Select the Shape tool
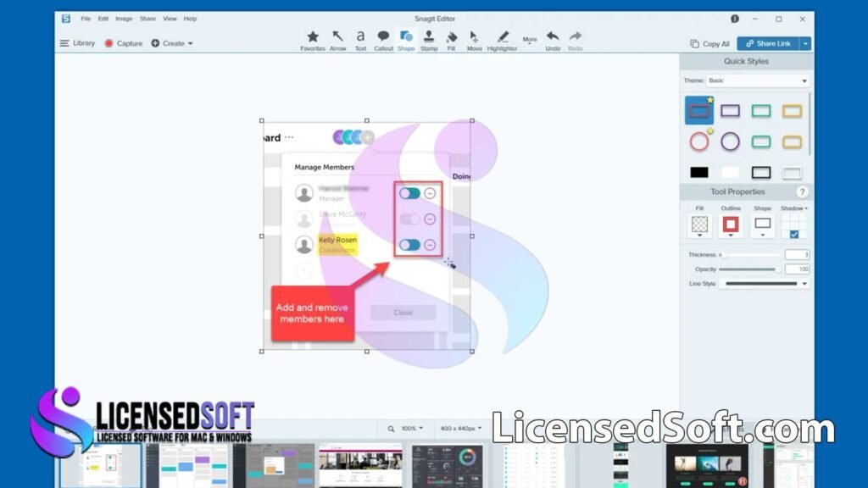868x488 pixels. [406, 41]
